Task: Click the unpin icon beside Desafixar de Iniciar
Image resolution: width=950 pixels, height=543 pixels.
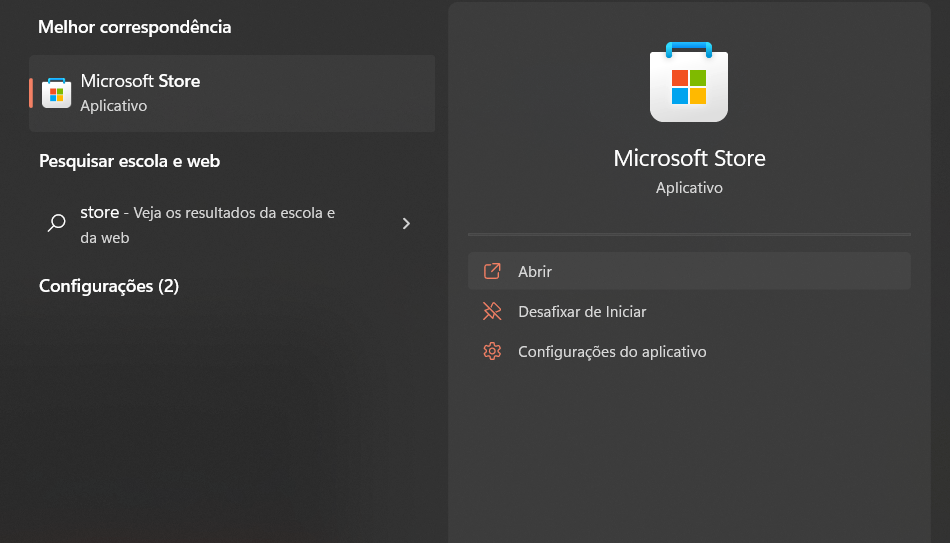Action: 492,311
